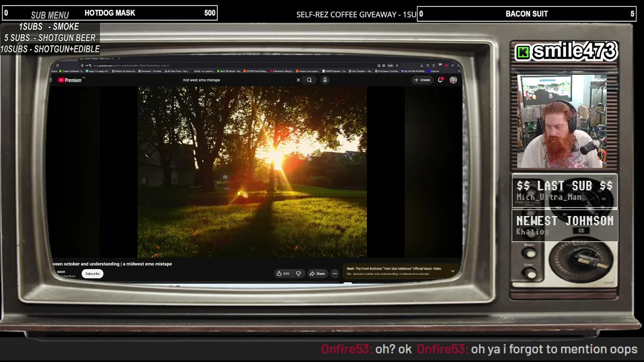Open the Amazon.com bookmark
This screenshot has height=362, width=644.
pyautogui.click(x=308, y=71)
